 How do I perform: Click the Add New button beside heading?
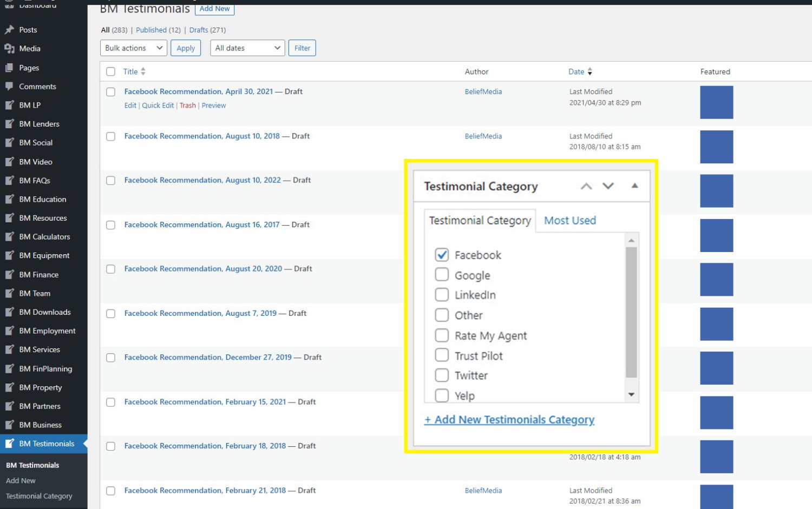pyautogui.click(x=214, y=9)
